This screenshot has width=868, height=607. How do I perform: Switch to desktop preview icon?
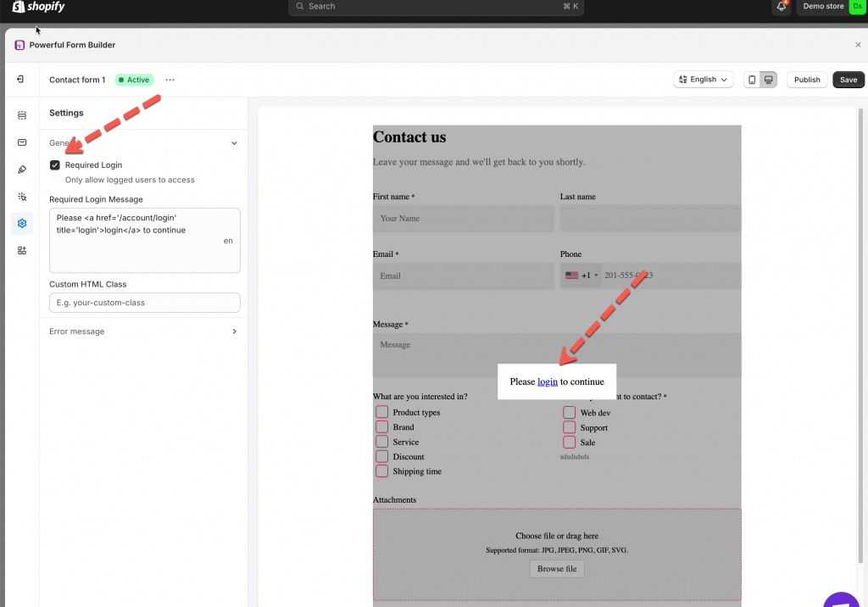[x=768, y=80]
